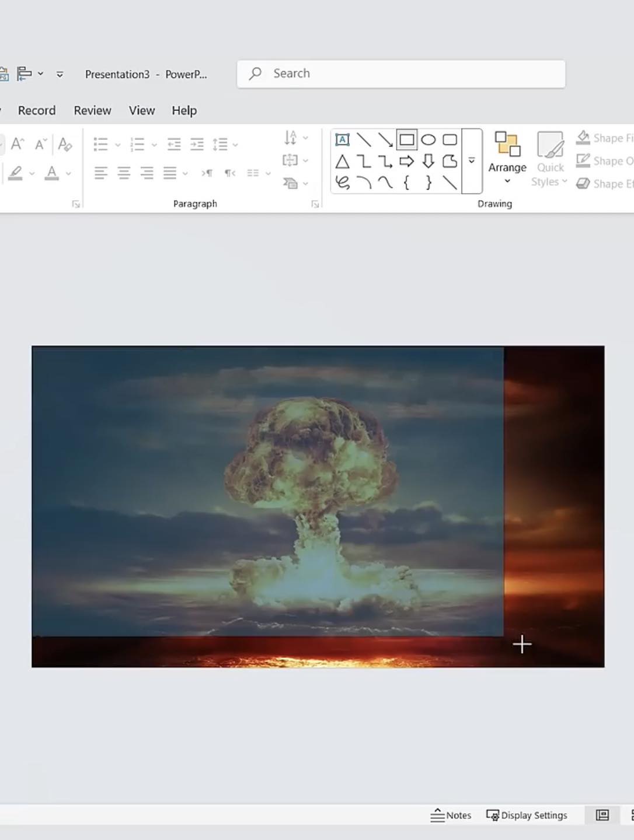Click Decrease Font Size button
Screen dimensions: 634x840
(40, 143)
